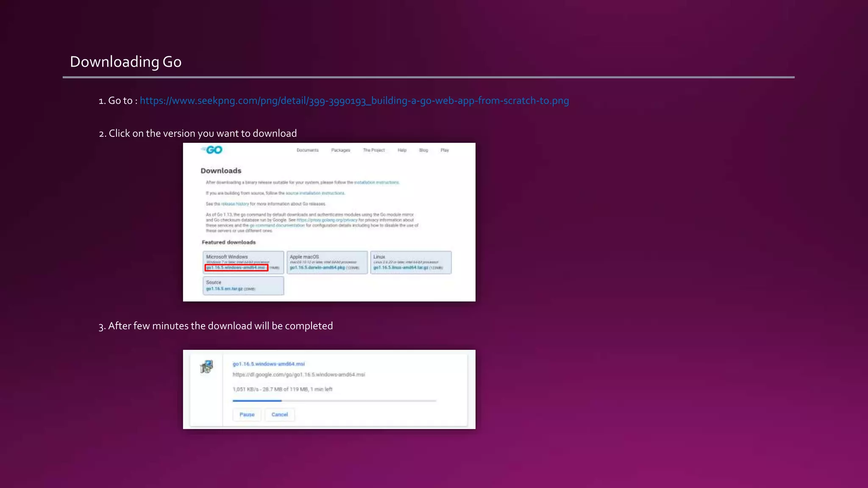The width and height of the screenshot is (868, 488).
Task: Go to the Blog navigation item
Action: point(423,150)
